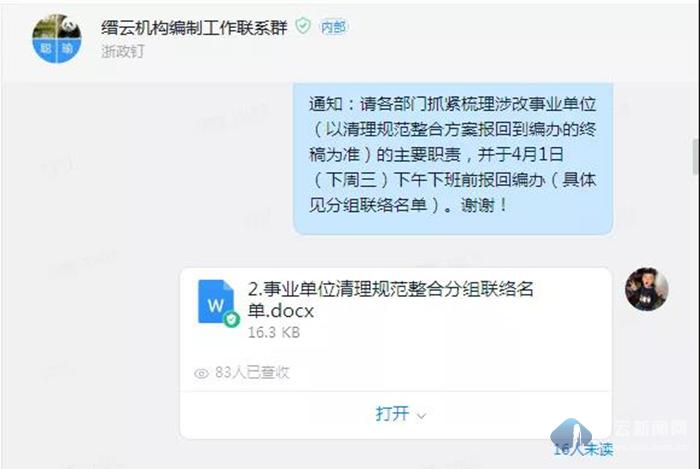Select the blue 通知 message bubble
Viewport: 700px width, 469px height.
(x=453, y=158)
